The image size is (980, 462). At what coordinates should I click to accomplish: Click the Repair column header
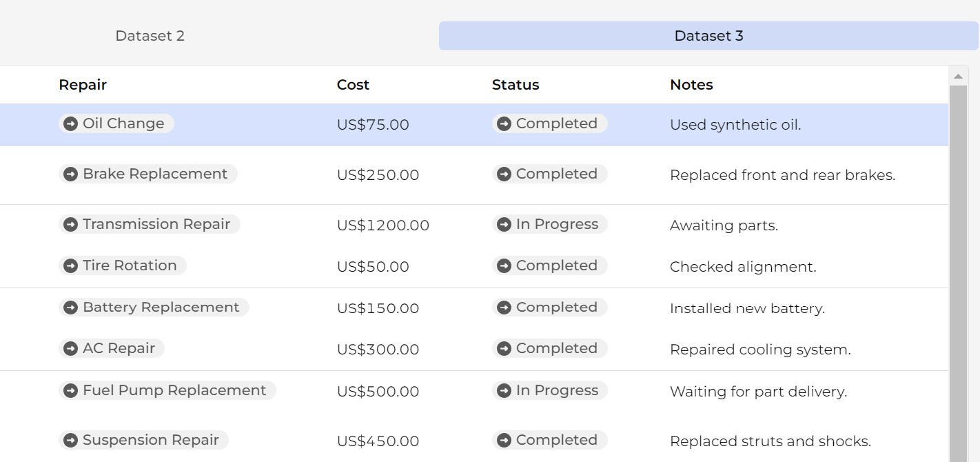point(83,85)
